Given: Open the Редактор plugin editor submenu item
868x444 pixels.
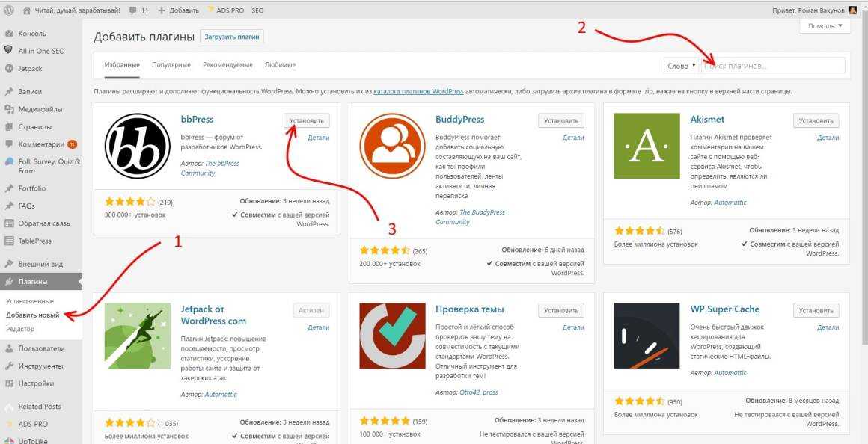Looking at the screenshot, I should pyautogui.click(x=20, y=329).
